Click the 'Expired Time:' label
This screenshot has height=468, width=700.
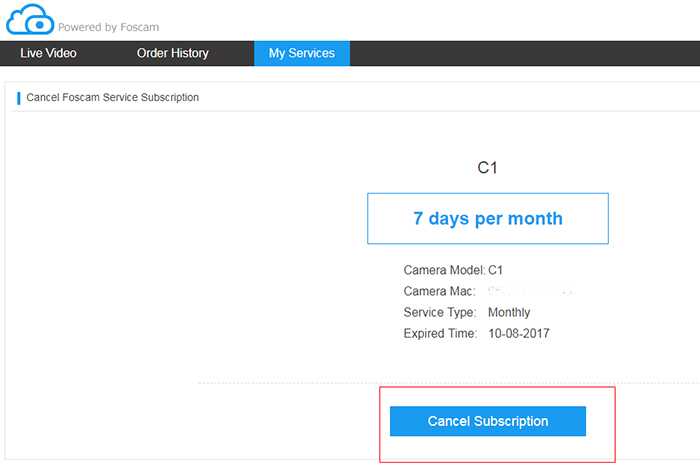(x=440, y=334)
